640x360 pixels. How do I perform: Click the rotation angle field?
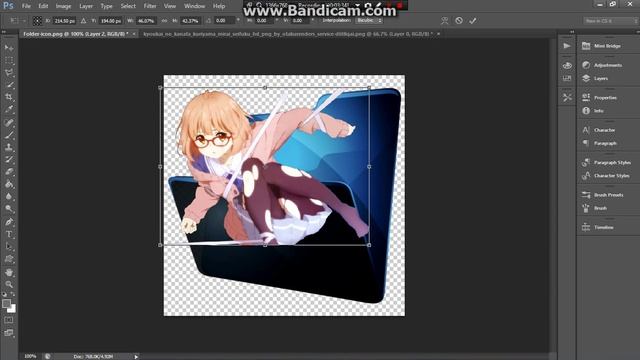tap(224, 20)
